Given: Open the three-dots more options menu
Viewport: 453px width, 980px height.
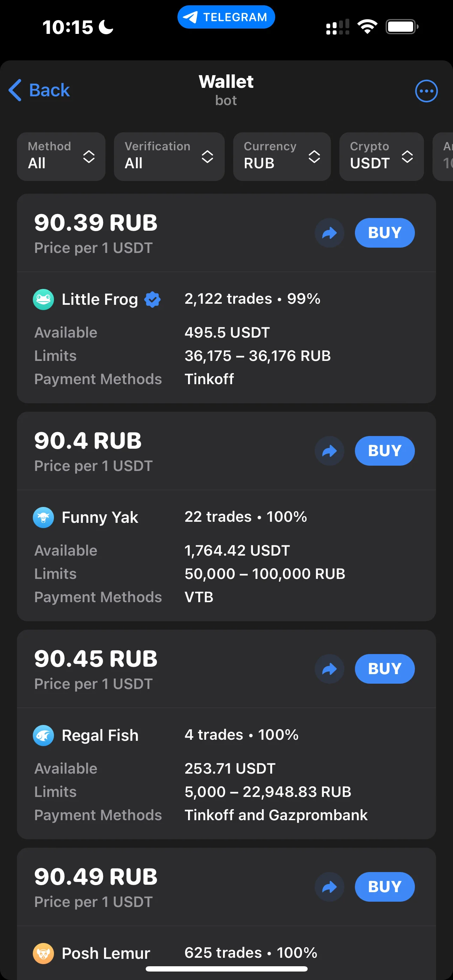Looking at the screenshot, I should coord(426,91).
